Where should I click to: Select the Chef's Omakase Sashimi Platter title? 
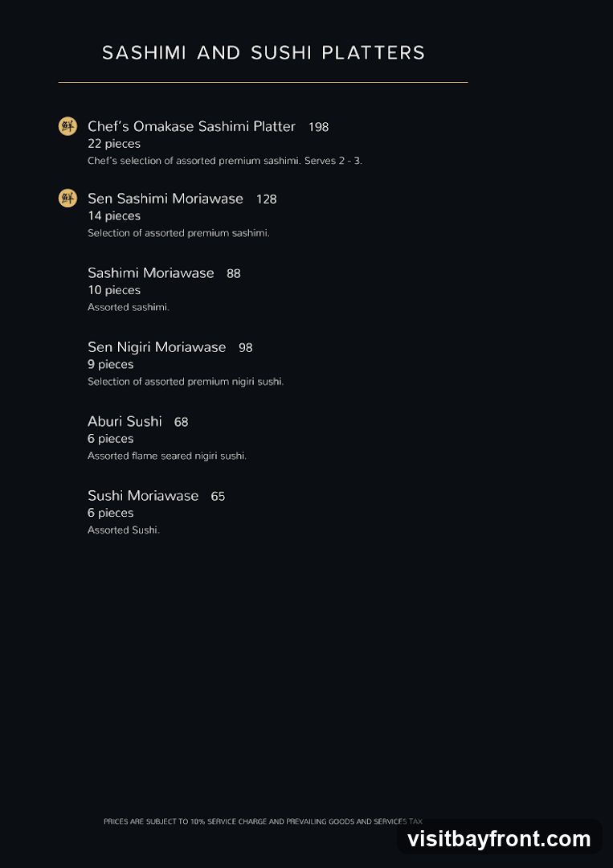(x=191, y=126)
